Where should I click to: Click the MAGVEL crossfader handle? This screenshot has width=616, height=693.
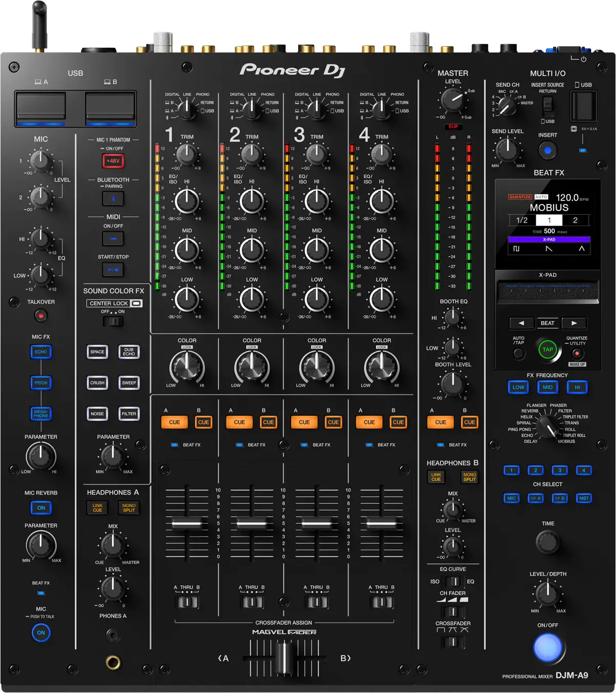283,658
